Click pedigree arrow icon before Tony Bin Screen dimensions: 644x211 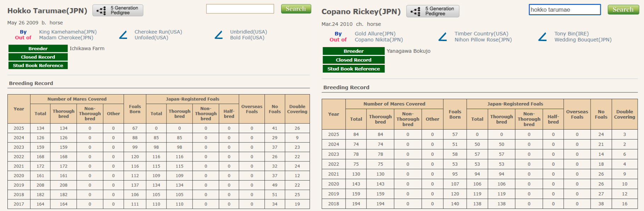542,37
